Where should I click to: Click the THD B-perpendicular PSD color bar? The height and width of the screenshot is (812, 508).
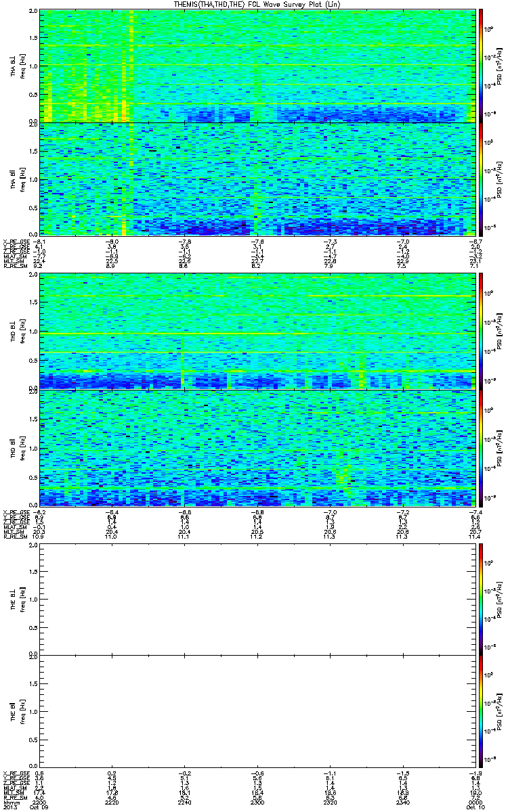point(481,332)
